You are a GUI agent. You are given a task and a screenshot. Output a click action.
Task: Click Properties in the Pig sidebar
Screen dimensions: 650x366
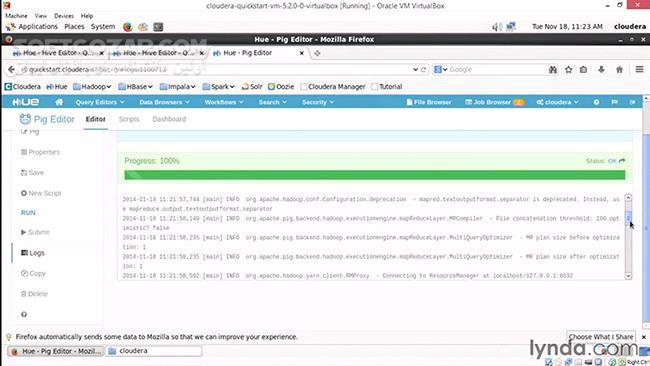(40, 152)
